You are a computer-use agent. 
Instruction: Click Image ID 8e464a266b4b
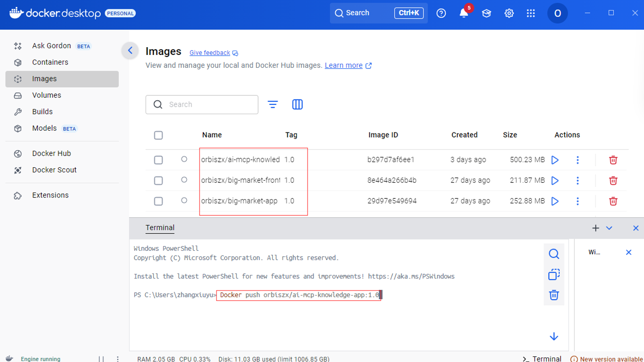click(392, 181)
